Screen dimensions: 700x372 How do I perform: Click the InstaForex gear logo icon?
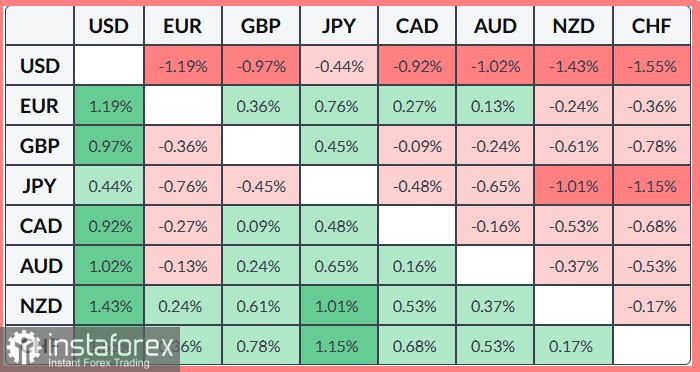click(24, 347)
